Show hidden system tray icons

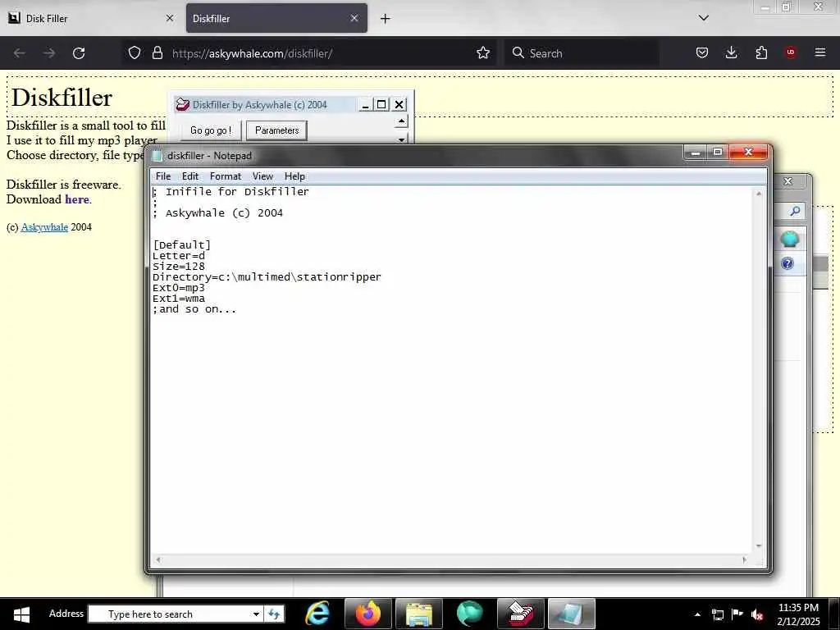coord(697,614)
